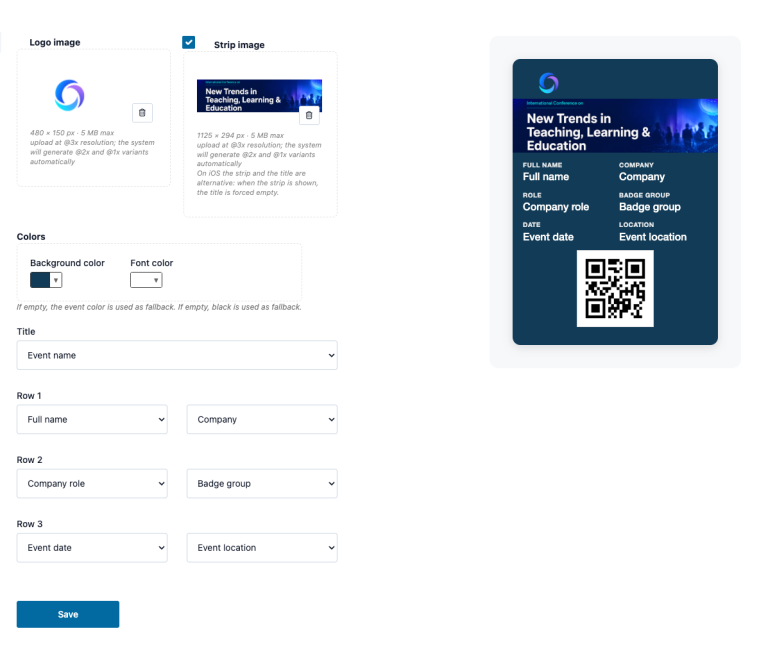Image resolution: width=768 pixels, height=665 pixels.
Task: Save the badge configuration
Action: point(68,614)
